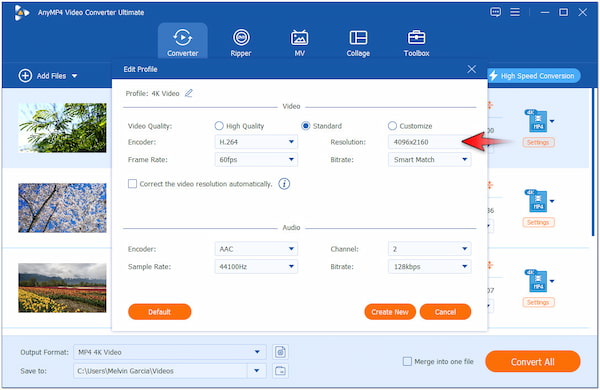Expand format arrow beside second video's MP4 icon
Image resolution: width=600 pixels, height=390 pixels.
pyautogui.click(x=552, y=201)
